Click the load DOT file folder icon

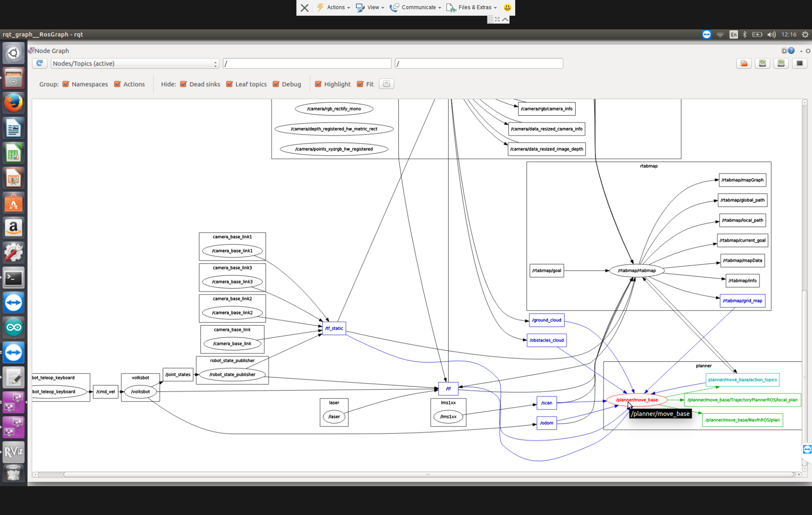pyautogui.click(x=744, y=63)
